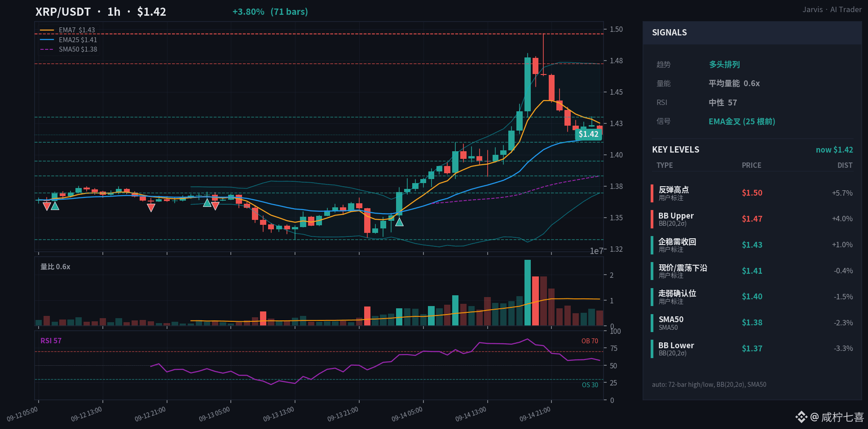Click the green marker beside BB Lower
The image size is (868, 429).
tap(652, 349)
